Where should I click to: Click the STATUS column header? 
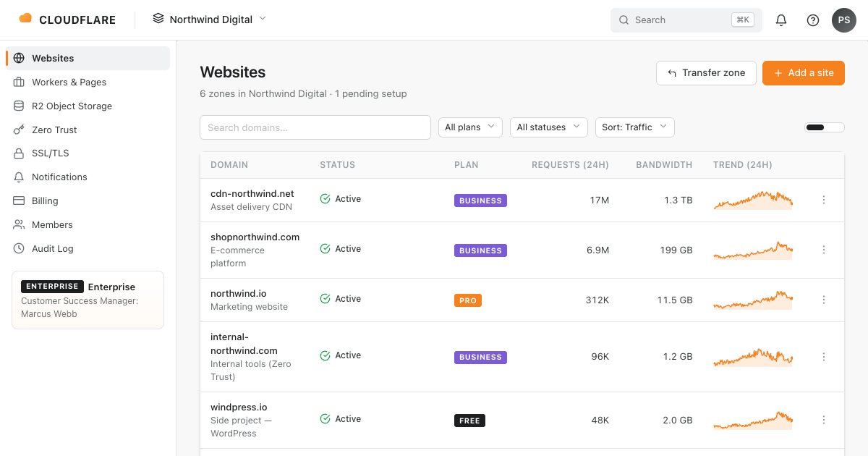click(338, 165)
